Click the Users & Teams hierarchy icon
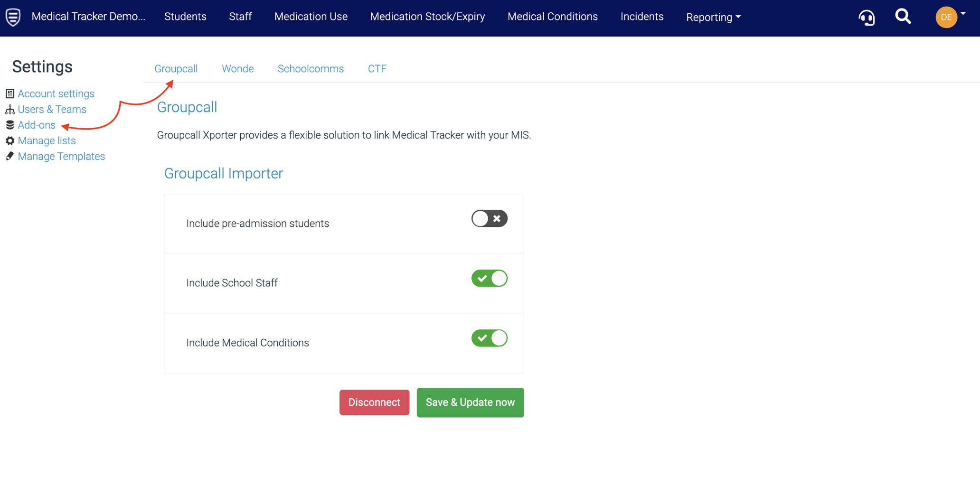Image resolution: width=980 pixels, height=495 pixels. pos(10,109)
